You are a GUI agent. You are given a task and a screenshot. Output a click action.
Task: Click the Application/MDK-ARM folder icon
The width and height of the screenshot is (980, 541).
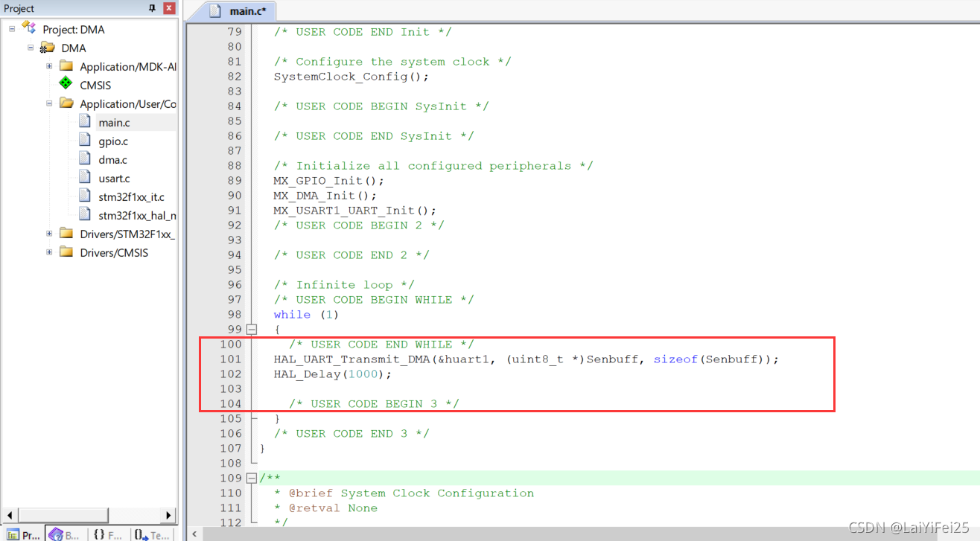tap(66, 66)
